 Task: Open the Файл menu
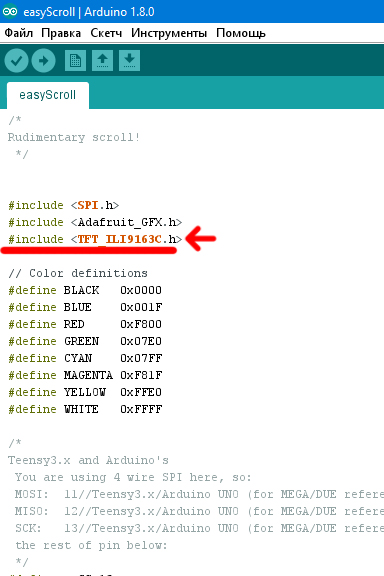pos(18,33)
